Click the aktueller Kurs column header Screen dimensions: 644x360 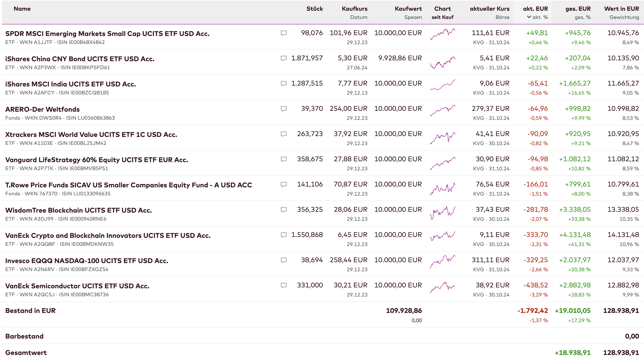click(489, 9)
